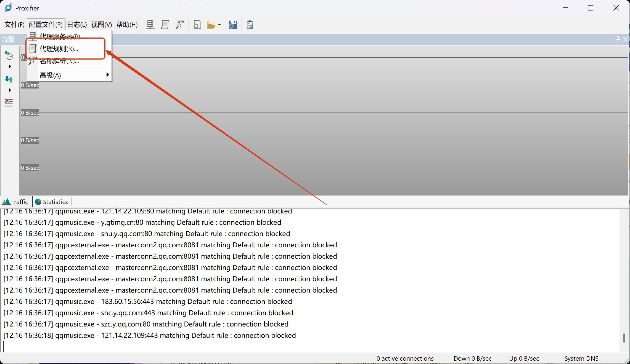Click the traffic history clock icon
Screen dimensions: 630x364
[9, 56]
